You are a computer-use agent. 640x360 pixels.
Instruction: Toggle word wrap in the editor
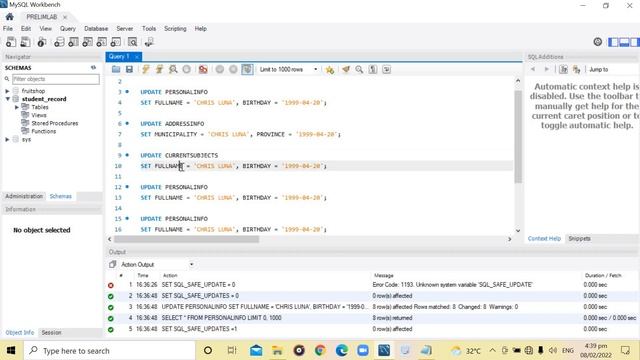(x=387, y=69)
